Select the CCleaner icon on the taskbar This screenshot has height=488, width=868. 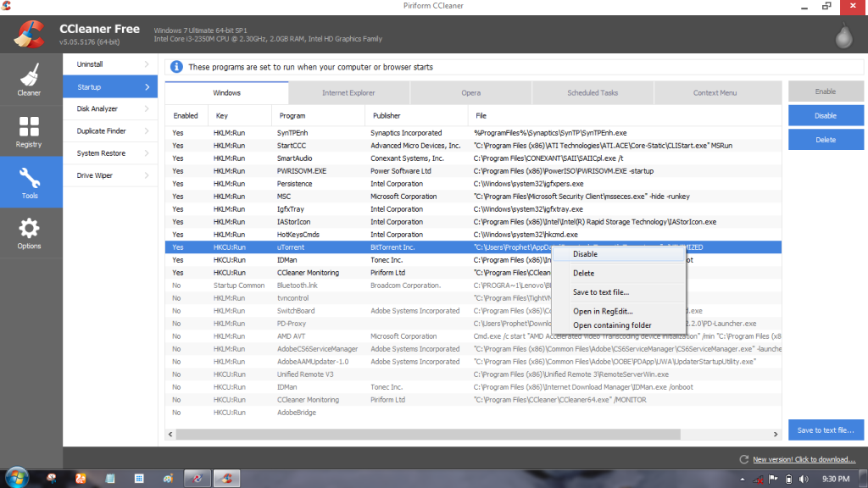[225, 478]
